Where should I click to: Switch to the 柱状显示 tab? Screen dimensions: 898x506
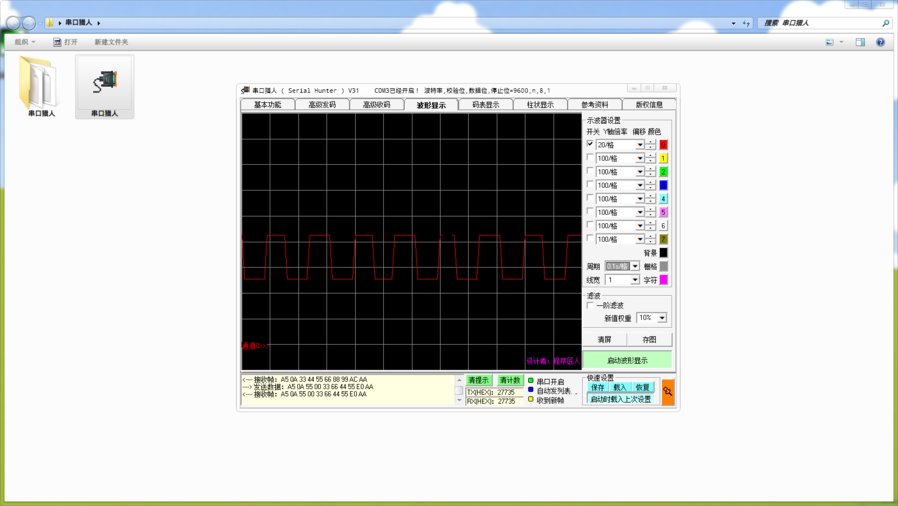click(540, 105)
